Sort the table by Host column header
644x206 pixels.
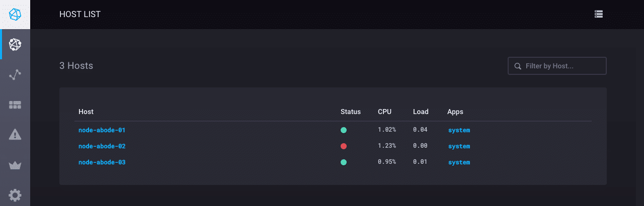86,112
